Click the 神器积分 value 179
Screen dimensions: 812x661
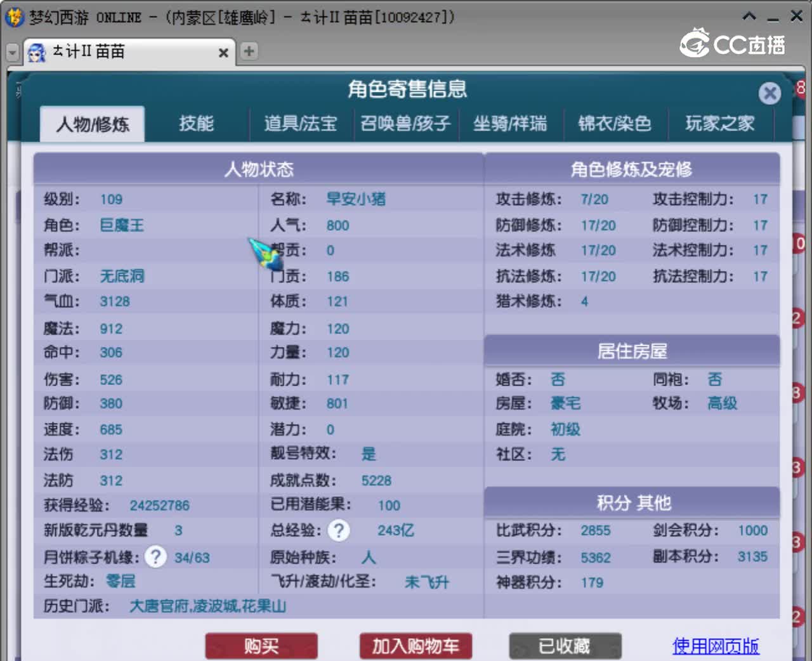(592, 582)
